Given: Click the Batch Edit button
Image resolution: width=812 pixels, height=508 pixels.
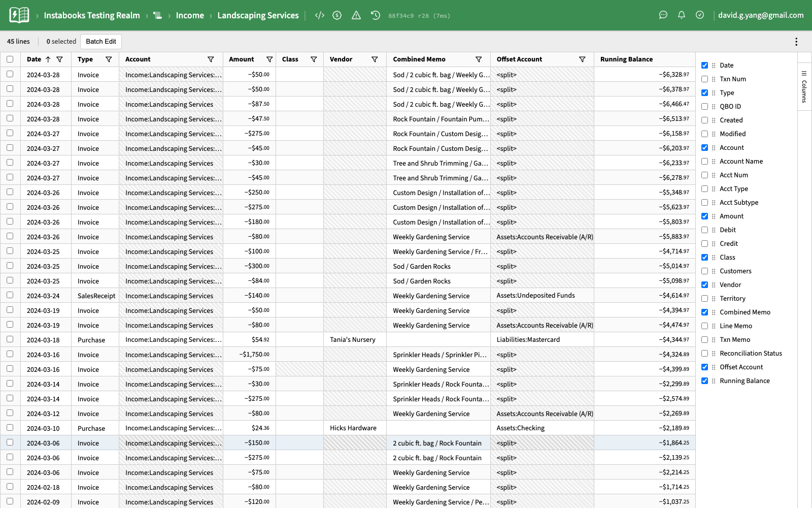Looking at the screenshot, I should pos(101,42).
